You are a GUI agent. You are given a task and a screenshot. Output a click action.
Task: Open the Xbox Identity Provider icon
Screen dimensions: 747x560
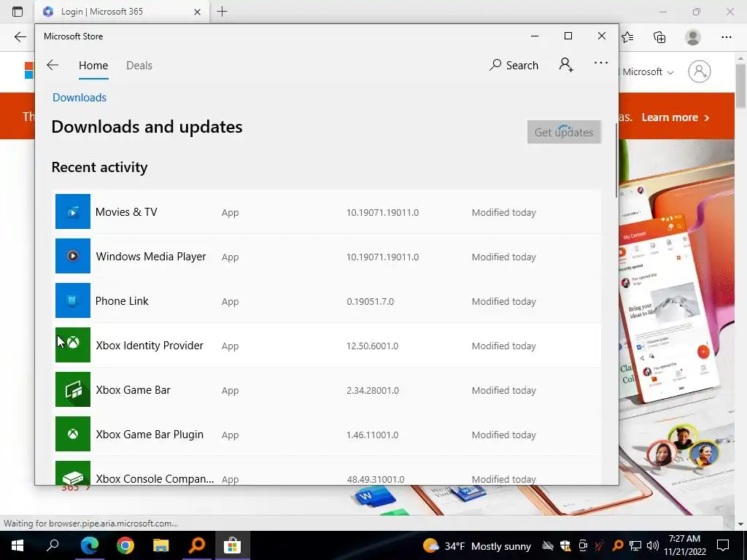tap(73, 345)
